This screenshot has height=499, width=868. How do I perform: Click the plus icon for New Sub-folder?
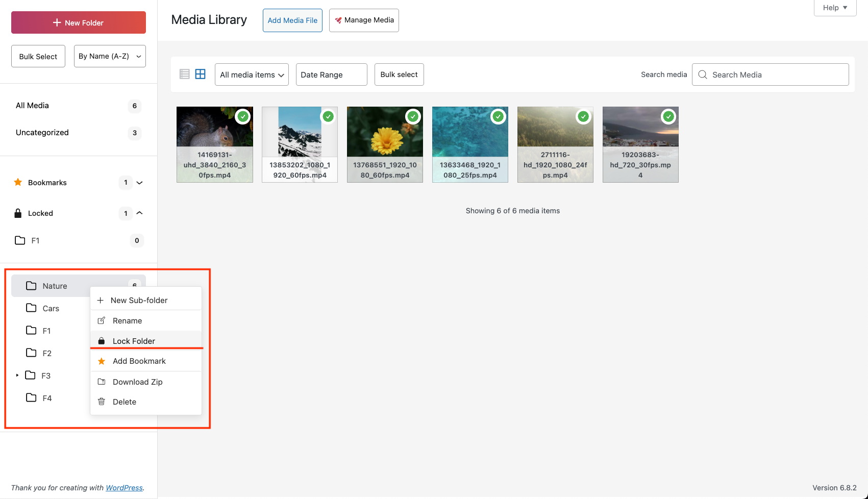pyautogui.click(x=101, y=301)
